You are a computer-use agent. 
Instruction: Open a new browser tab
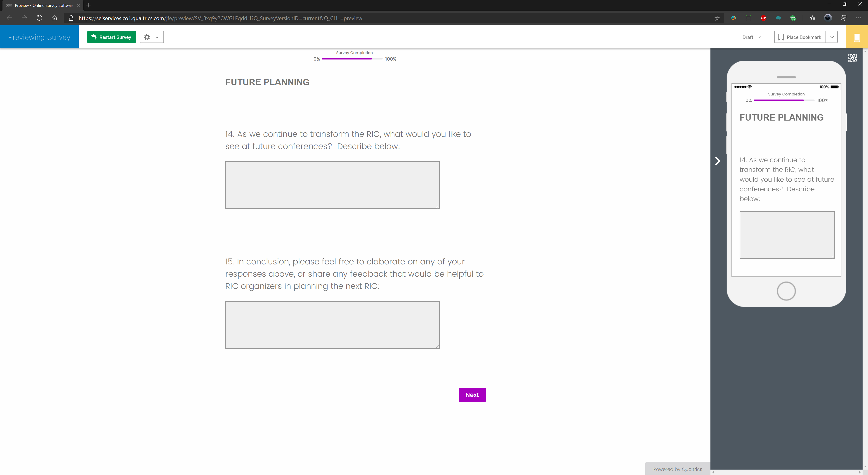tap(88, 5)
